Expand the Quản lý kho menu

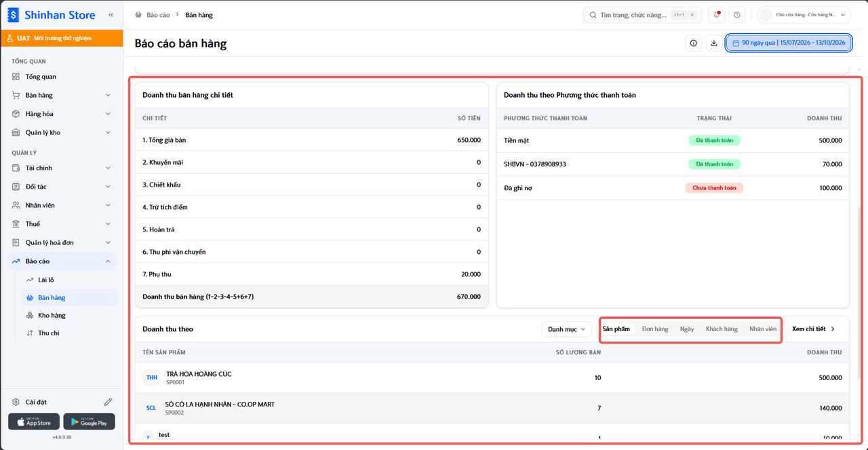[x=62, y=132]
